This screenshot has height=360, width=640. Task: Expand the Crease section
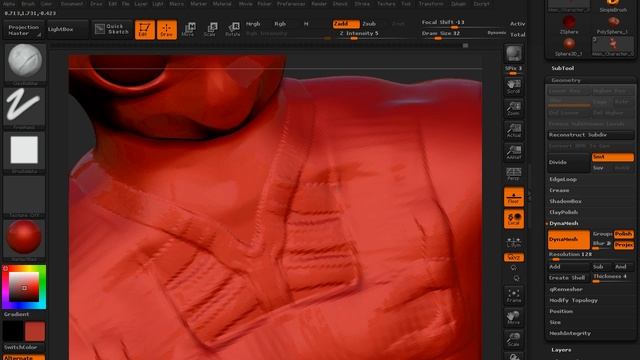(x=559, y=190)
